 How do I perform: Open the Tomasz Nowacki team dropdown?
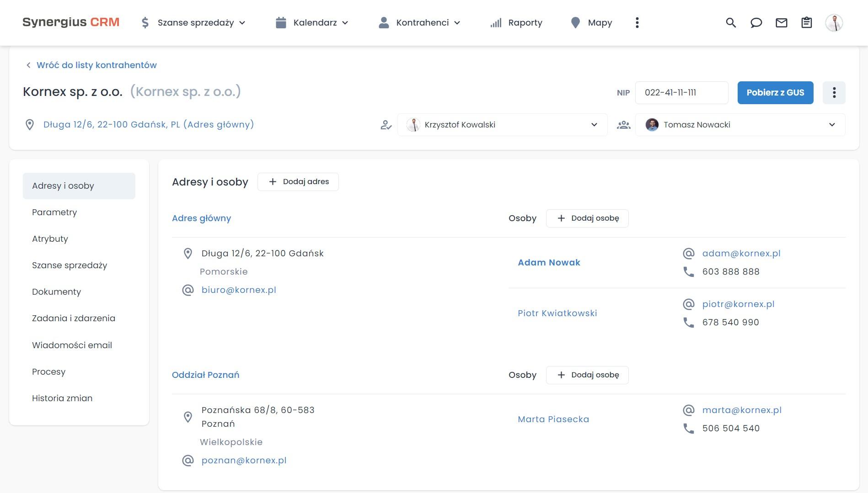point(740,125)
